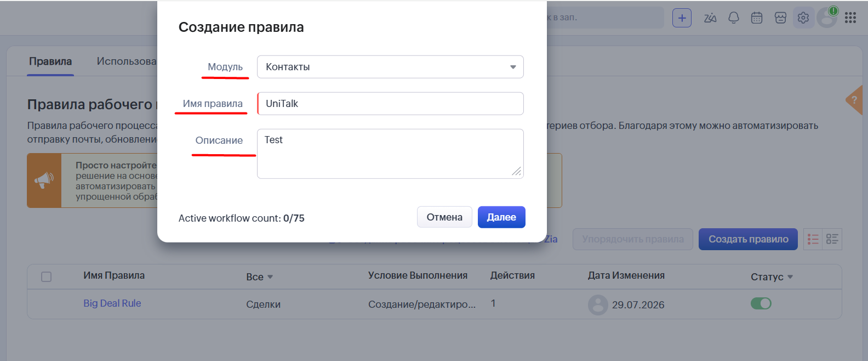Viewport: 868px width, 361px height.
Task: Select the Правила tab
Action: pyautogui.click(x=50, y=61)
